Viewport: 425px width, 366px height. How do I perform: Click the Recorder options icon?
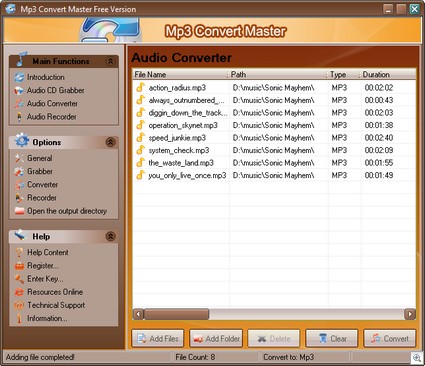tap(19, 198)
